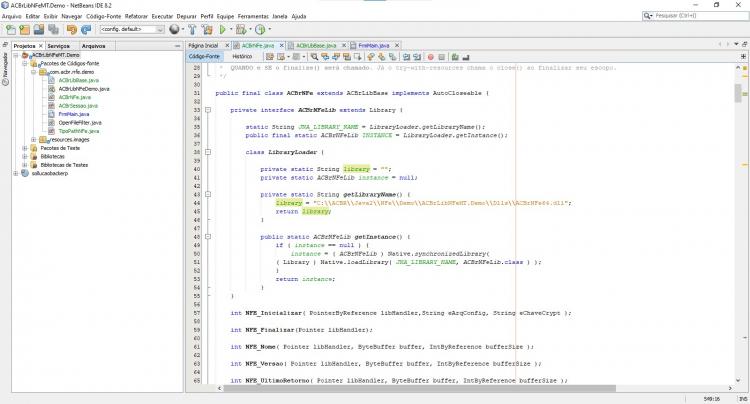The height and width of the screenshot is (404, 750).
Task: Expand the solucaobackerp project node
Action: click(x=16, y=174)
